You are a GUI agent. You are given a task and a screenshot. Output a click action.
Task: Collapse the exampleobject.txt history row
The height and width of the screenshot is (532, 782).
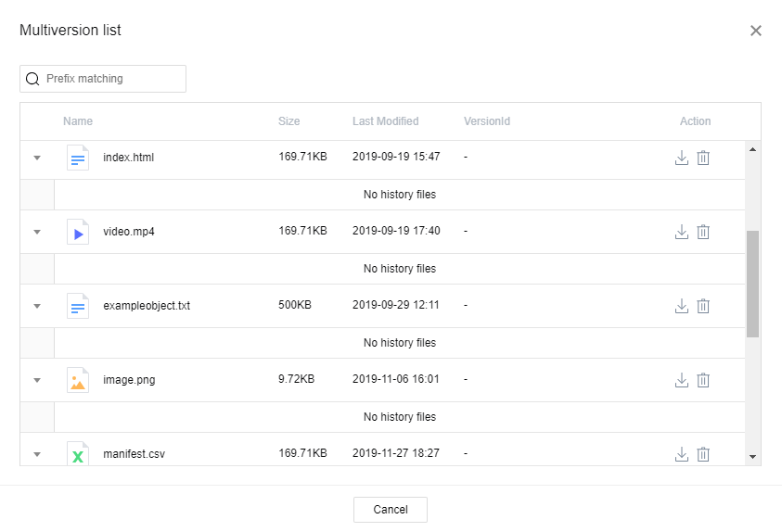point(37,306)
